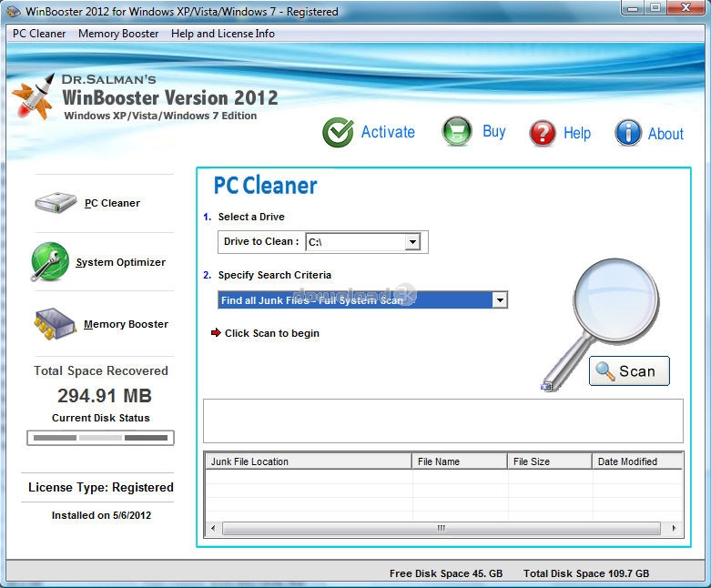Screen dimensions: 711x588
Task: Open the Help and License Info menu
Action: click(x=223, y=34)
